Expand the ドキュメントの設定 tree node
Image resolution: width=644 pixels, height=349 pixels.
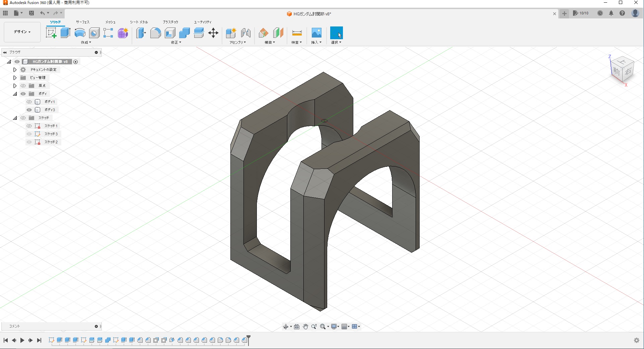click(x=15, y=70)
